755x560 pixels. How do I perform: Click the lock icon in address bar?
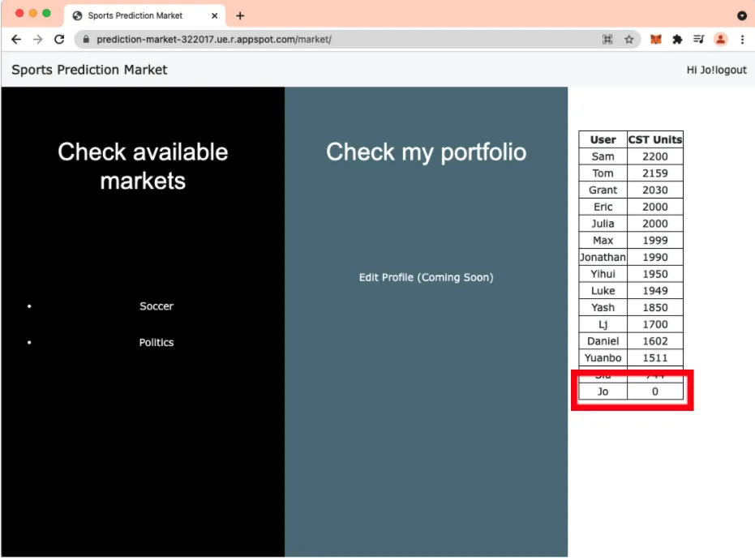[x=86, y=40]
